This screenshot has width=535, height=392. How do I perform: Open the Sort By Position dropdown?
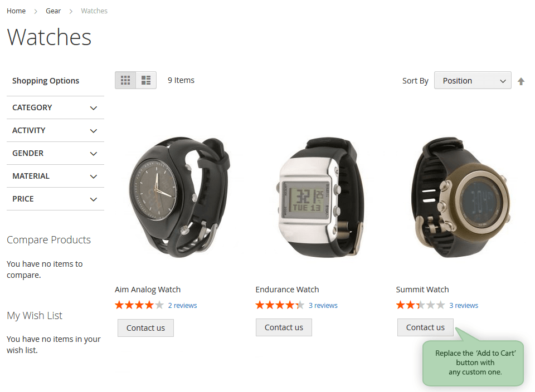(473, 80)
